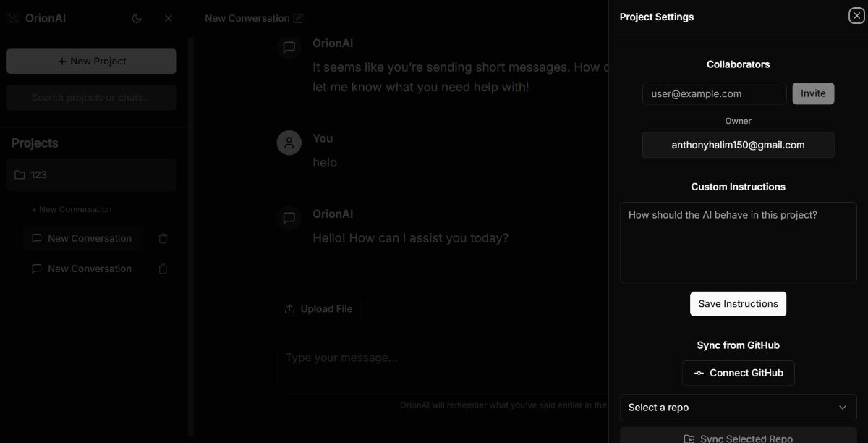
Task: Focus the collaborator email input field
Action: point(714,93)
